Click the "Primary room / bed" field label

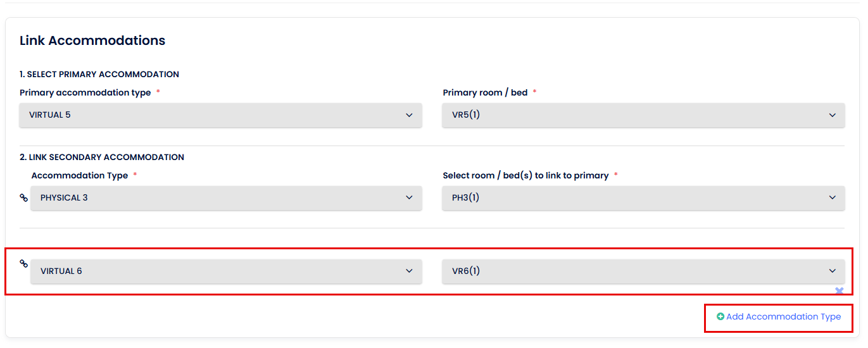[485, 93]
